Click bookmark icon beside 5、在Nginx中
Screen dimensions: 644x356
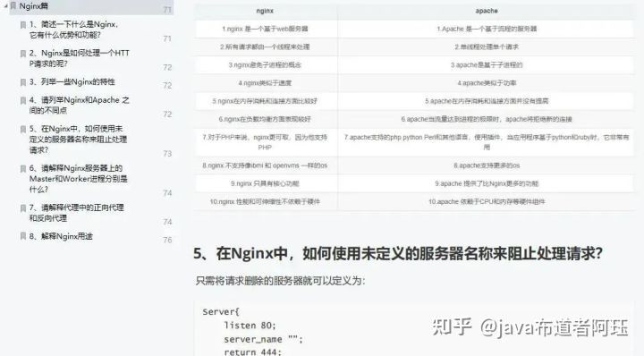click(x=23, y=129)
